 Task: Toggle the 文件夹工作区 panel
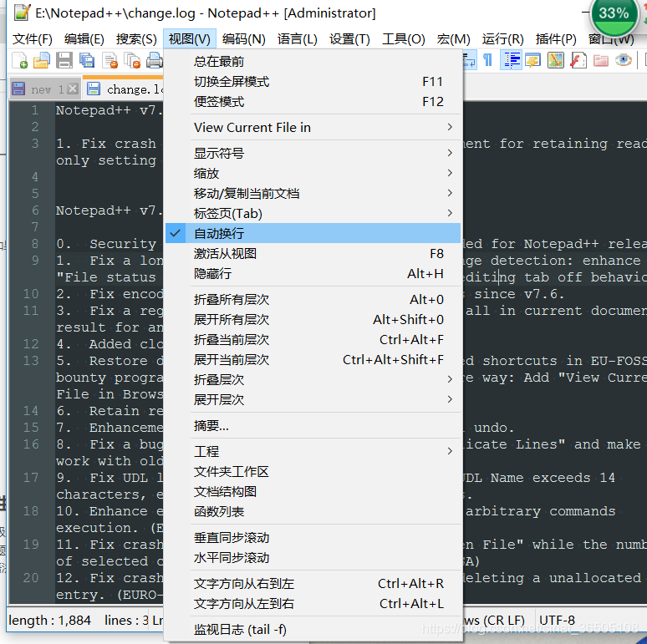click(x=313, y=472)
